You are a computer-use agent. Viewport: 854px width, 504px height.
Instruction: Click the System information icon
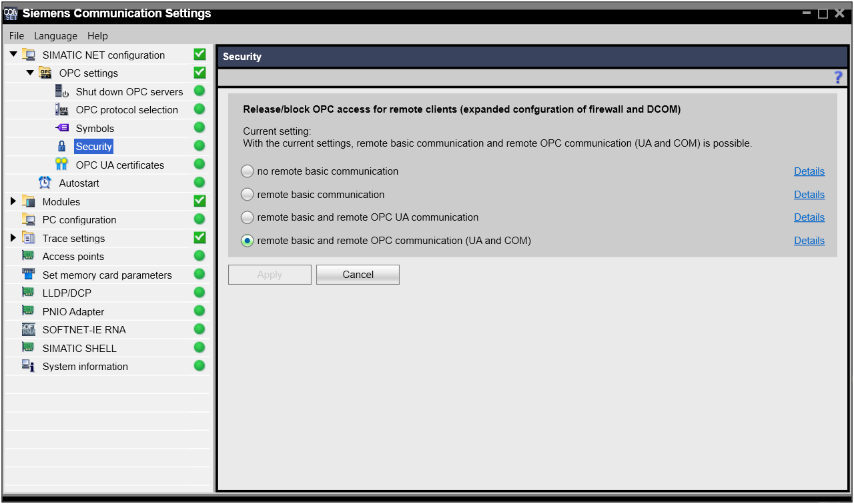[x=29, y=366]
